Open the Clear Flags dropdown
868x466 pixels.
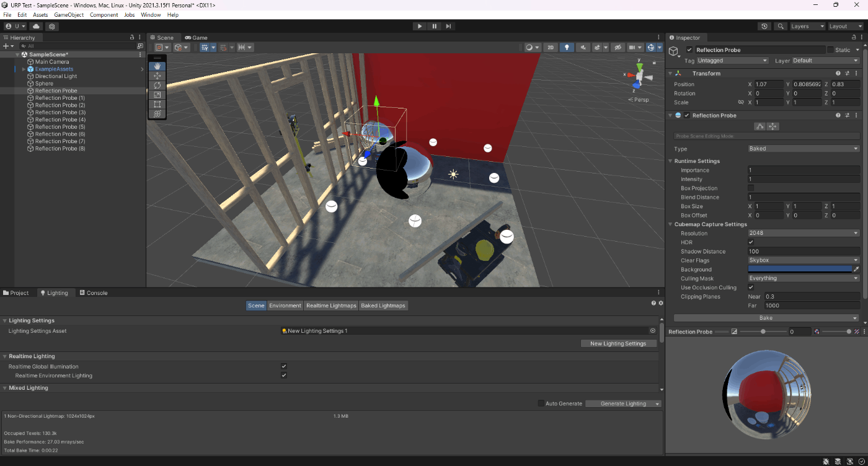click(804, 260)
